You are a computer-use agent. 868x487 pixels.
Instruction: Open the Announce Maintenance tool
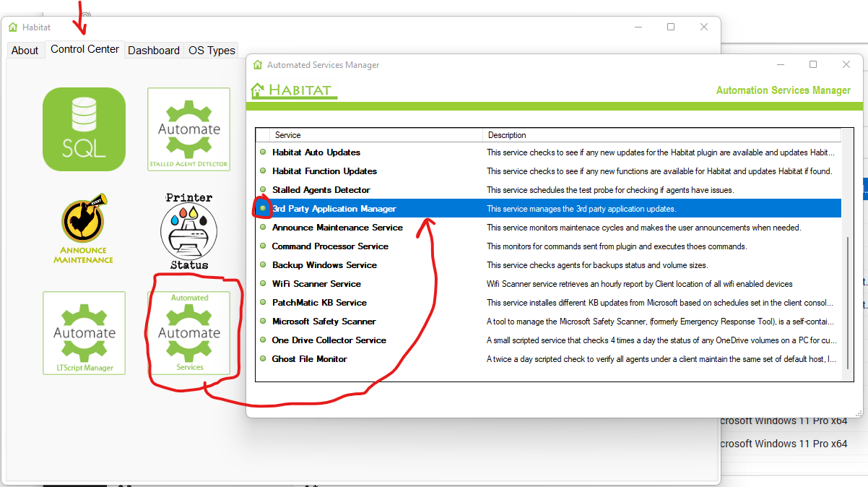click(x=84, y=228)
